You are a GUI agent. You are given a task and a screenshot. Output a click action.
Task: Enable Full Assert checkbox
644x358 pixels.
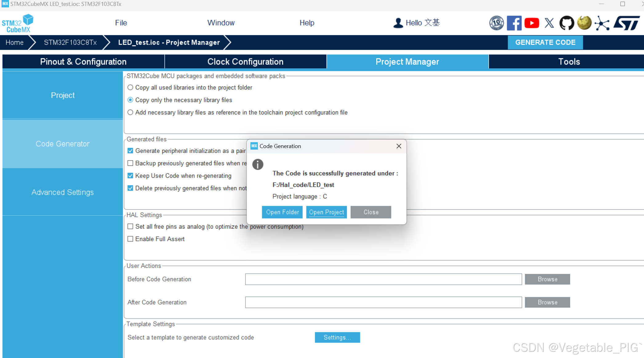pos(130,239)
